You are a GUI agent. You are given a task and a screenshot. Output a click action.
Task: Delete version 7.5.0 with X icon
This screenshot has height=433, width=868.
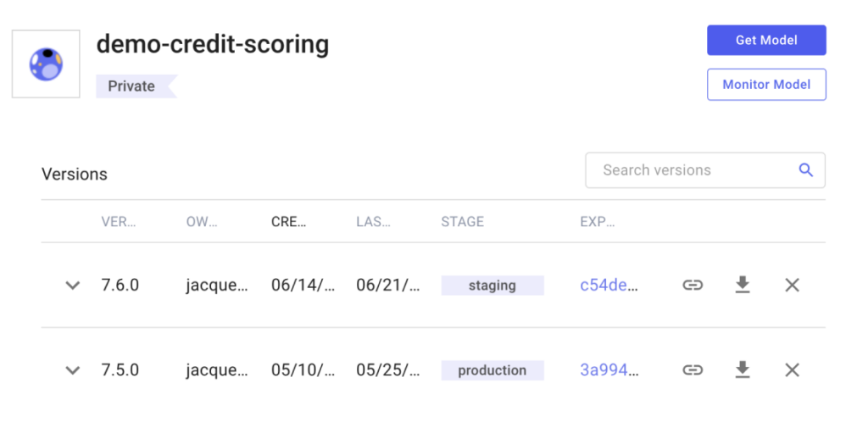click(793, 370)
